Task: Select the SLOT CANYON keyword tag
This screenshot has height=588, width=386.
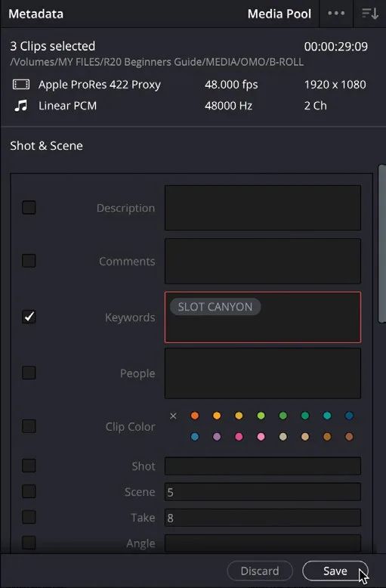Action: [215, 307]
